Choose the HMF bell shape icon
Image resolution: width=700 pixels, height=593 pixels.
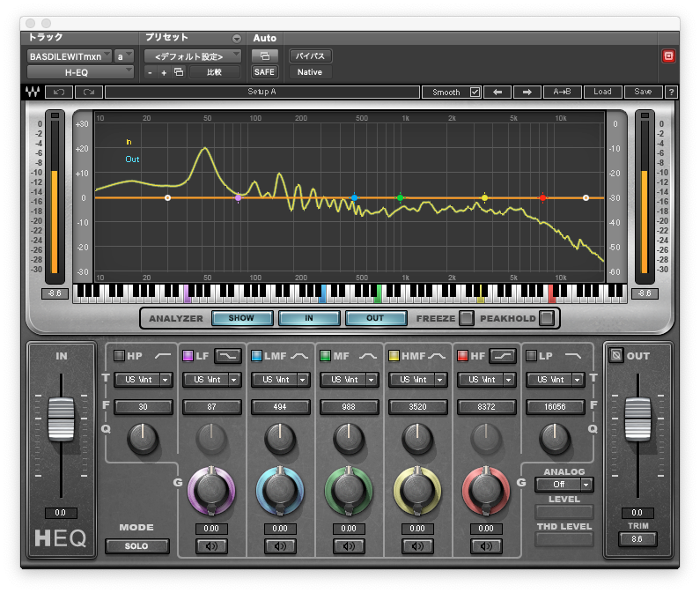(x=437, y=356)
